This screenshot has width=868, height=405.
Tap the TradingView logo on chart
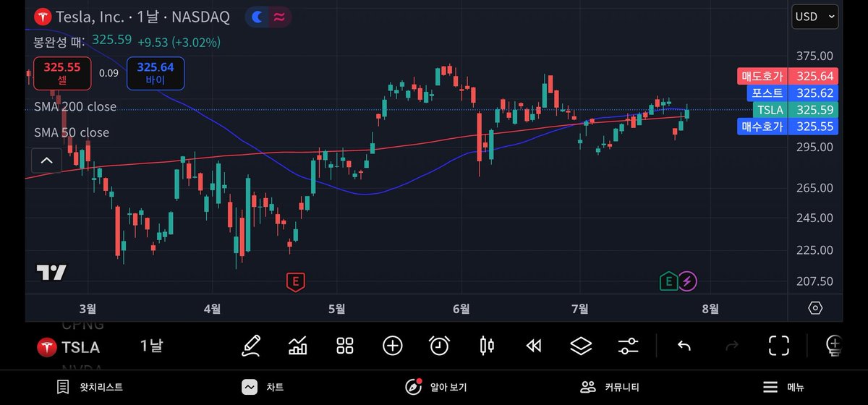pos(51,273)
